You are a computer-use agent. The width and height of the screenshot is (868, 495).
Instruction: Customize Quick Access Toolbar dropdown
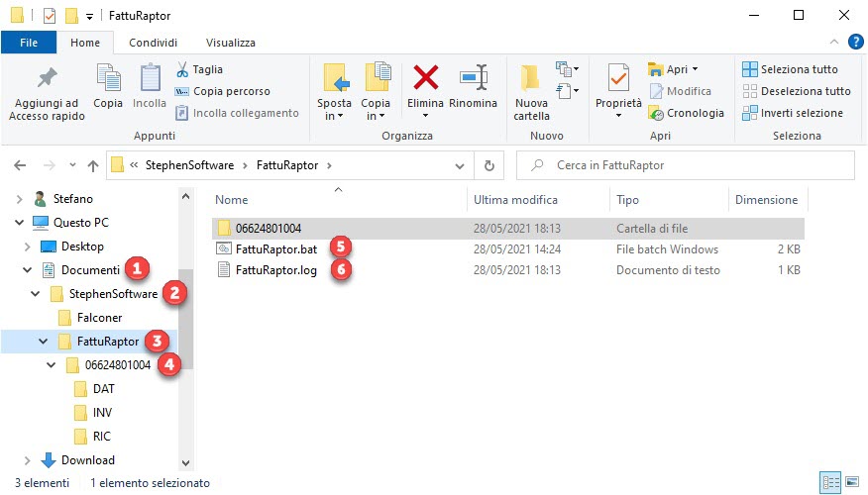point(90,17)
